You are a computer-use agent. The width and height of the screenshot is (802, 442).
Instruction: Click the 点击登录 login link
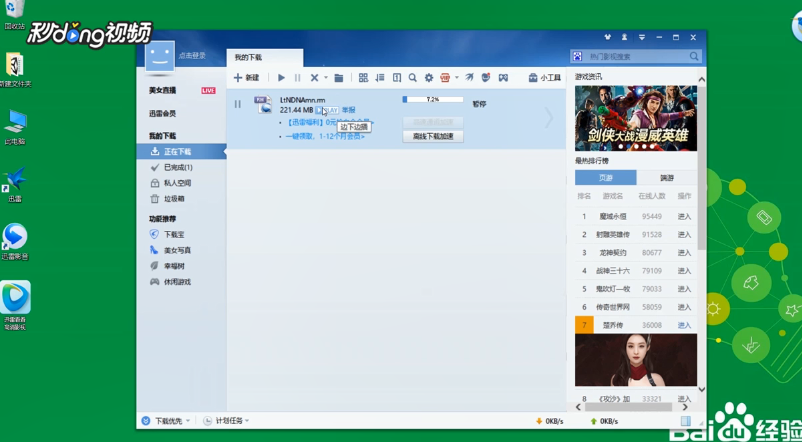[192, 56]
